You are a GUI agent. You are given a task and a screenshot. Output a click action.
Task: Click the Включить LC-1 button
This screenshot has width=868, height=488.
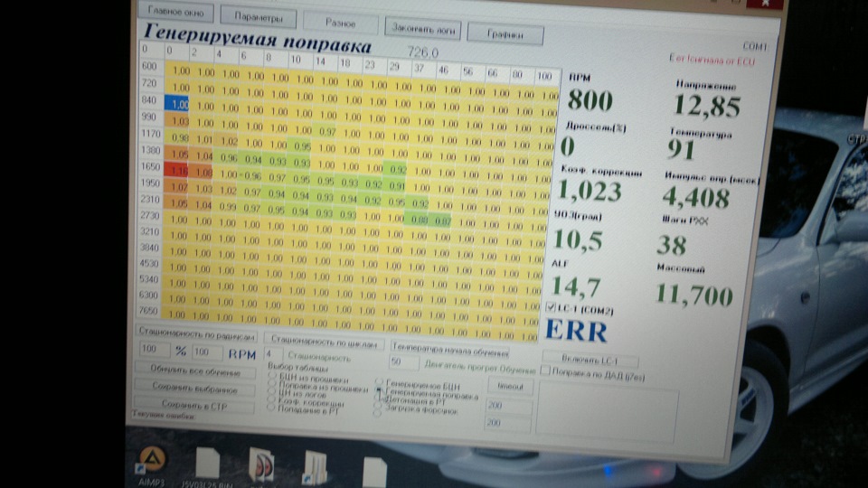coord(590,360)
